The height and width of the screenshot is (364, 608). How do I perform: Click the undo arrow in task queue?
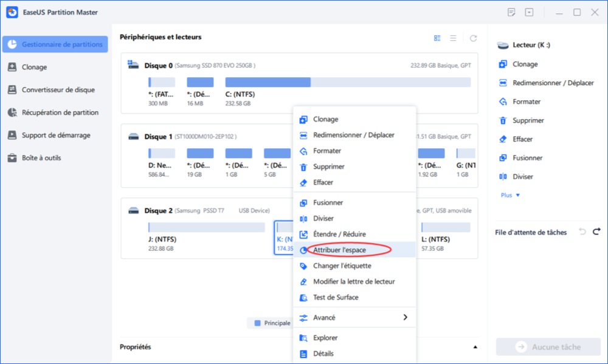582,232
